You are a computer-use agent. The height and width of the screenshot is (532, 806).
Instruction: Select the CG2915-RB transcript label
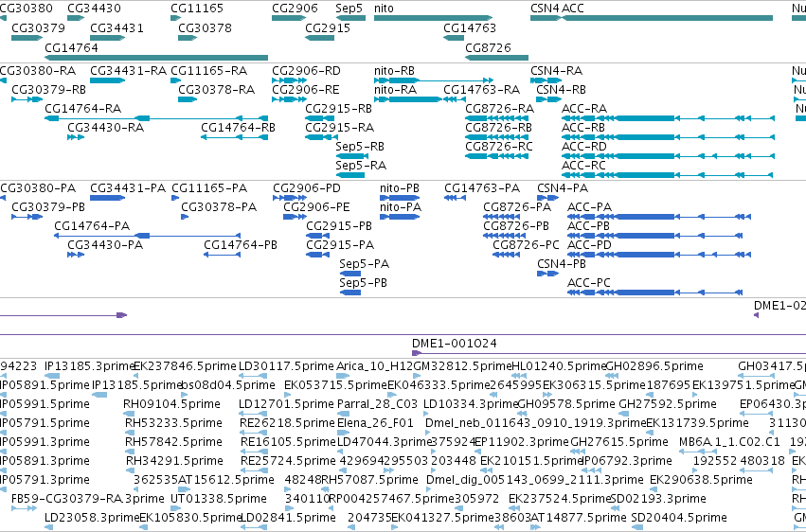338,108
